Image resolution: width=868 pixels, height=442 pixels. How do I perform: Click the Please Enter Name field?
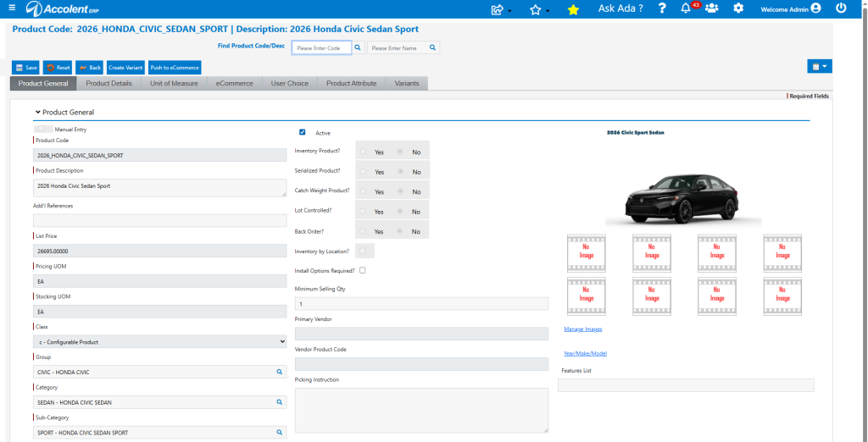point(397,48)
